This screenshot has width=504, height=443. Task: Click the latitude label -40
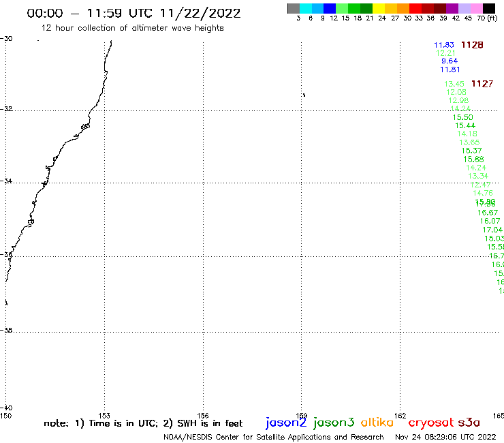[x=6, y=408]
